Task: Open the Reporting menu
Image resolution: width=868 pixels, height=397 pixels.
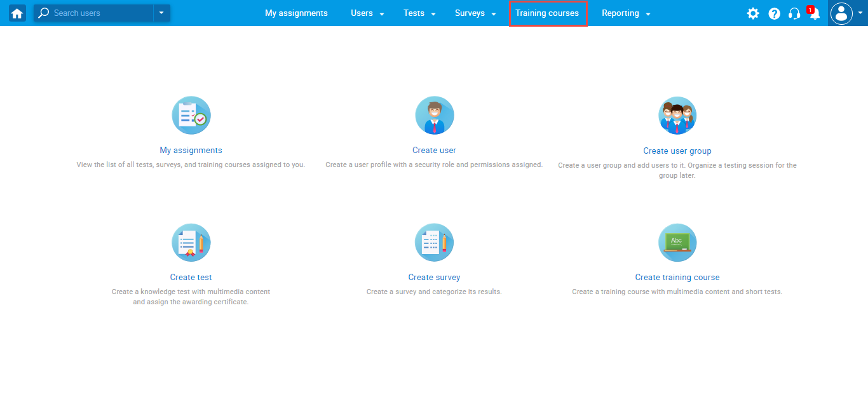Action: pyautogui.click(x=620, y=13)
